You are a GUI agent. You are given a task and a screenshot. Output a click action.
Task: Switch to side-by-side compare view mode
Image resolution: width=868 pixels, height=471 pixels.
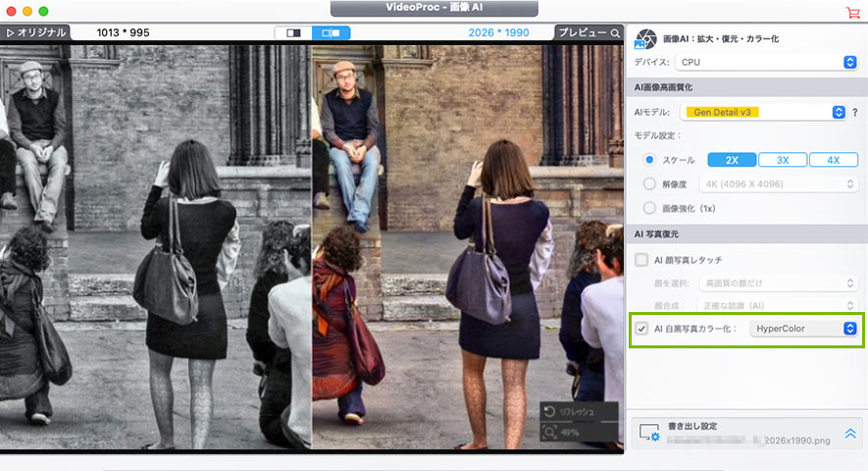(x=332, y=32)
